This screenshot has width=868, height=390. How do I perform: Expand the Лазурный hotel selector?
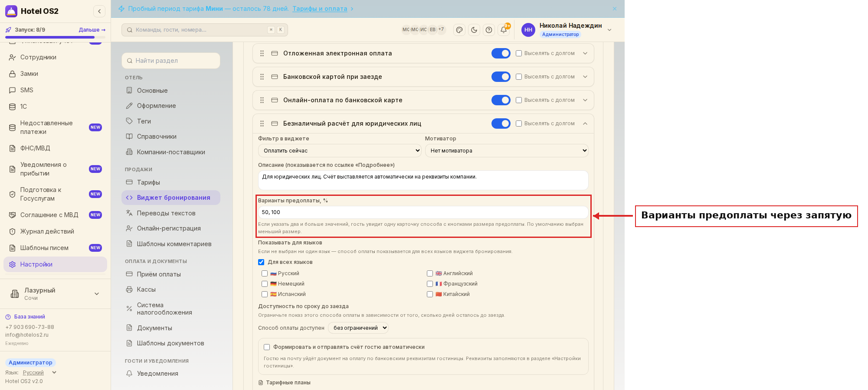[x=55, y=294]
